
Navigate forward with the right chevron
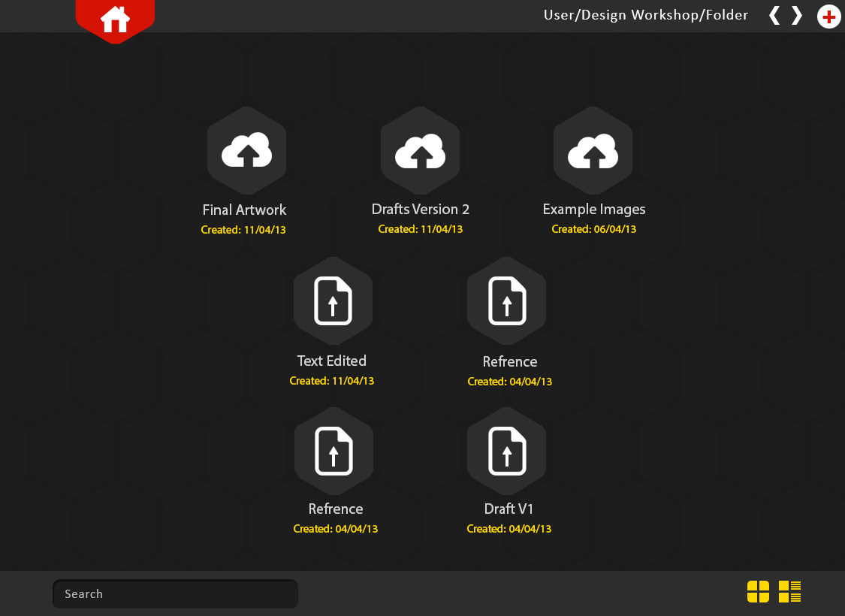[796, 16]
